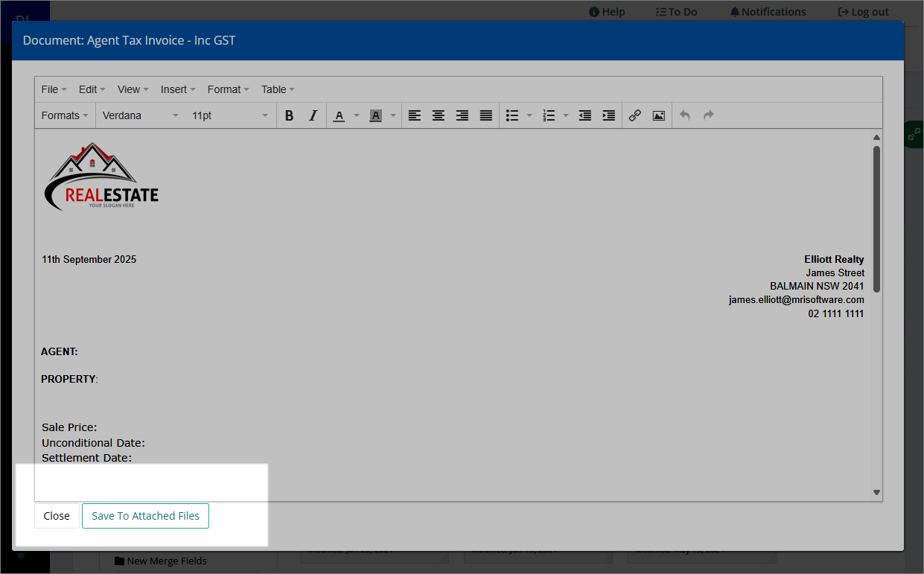924x574 pixels.
Task: Open the Edit menu
Action: coord(92,89)
